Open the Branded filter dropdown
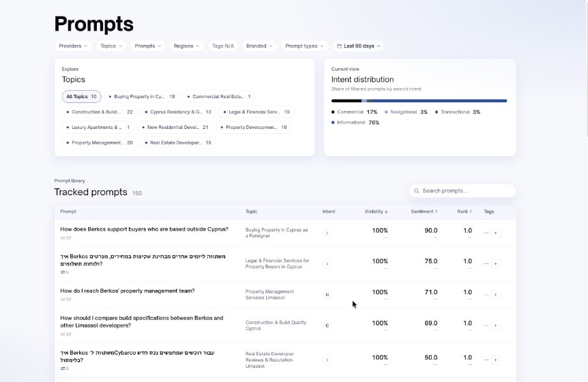Screen dimensions: 588x382 [259, 46]
